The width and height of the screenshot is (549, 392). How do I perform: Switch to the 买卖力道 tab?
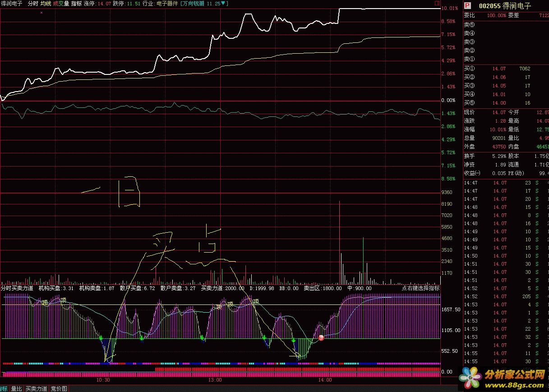(x=36, y=388)
